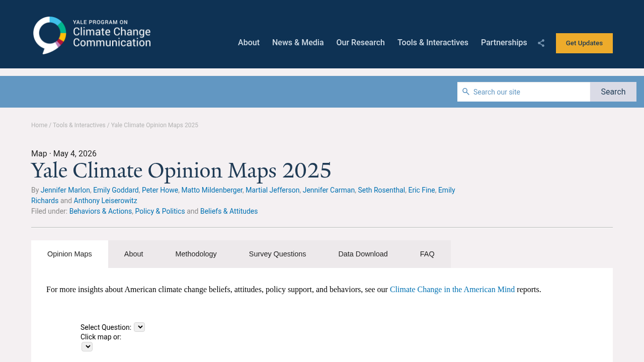Open Tools & Interactives breadcrumb link

pyautogui.click(x=79, y=125)
